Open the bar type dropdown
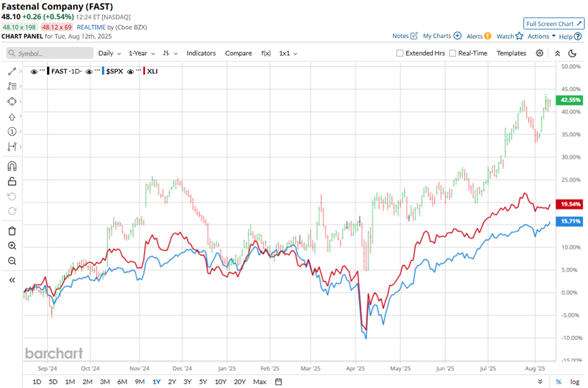Screen dimensions: 588x388 [170, 53]
